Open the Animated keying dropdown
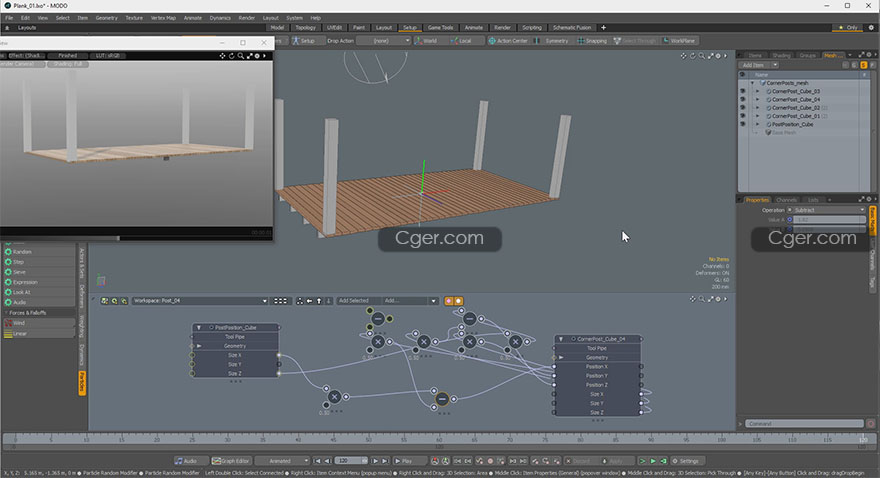 (282, 461)
